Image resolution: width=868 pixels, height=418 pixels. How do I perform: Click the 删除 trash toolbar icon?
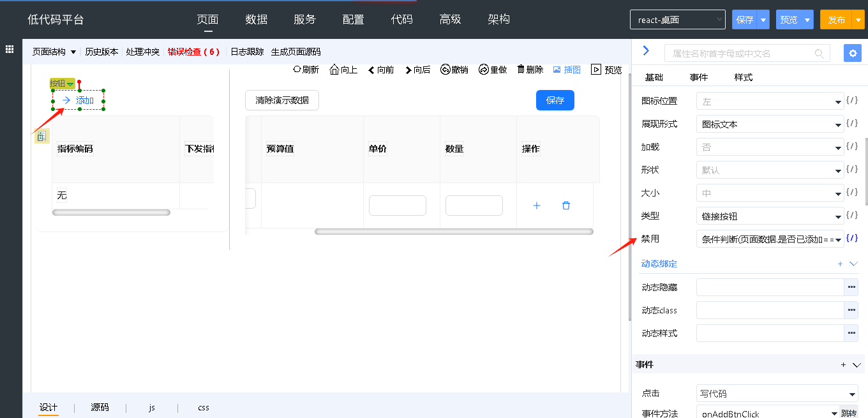tap(521, 70)
